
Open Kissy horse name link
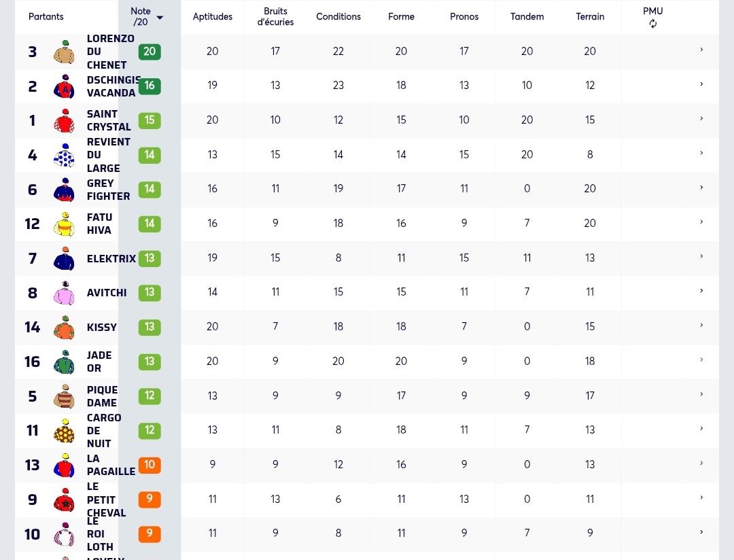[101, 328]
